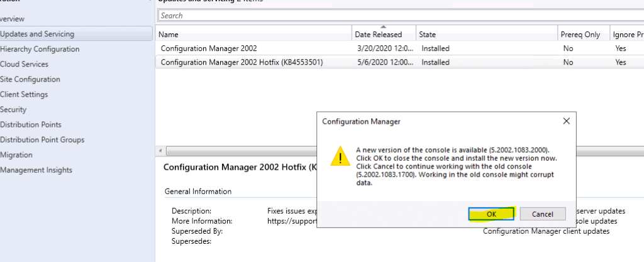Viewport: 644px width, 262px height.
Task: Select the Migration node
Action: 16,155
